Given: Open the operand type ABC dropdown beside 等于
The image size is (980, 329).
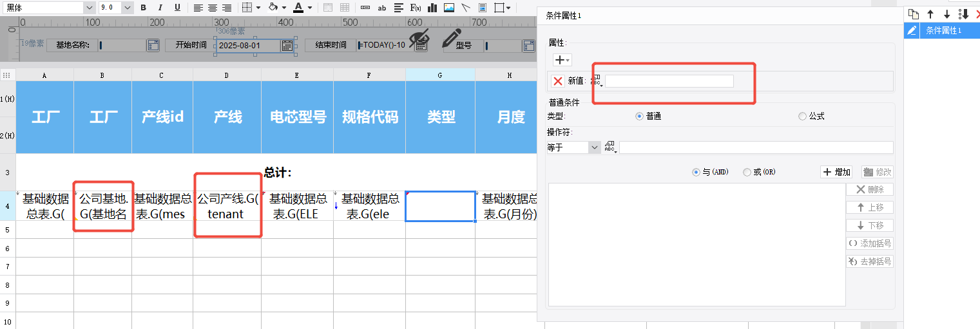Looking at the screenshot, I should [x=610, y=147].
